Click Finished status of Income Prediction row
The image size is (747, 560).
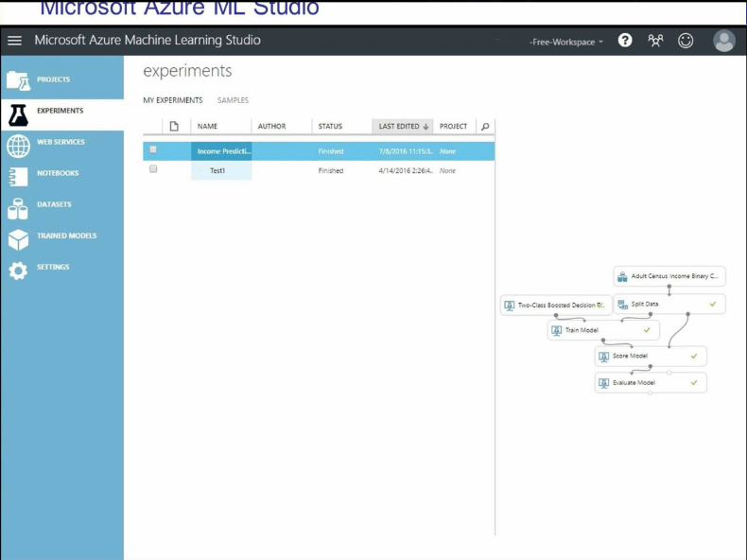pos(331,151)
